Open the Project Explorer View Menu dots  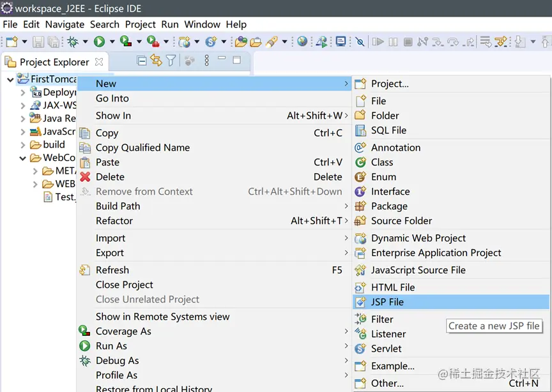(x=206, y=61)
